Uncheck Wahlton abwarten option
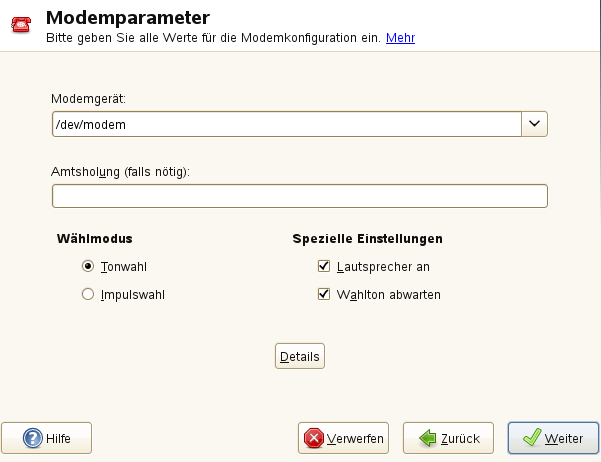 (x=323, y=295)
